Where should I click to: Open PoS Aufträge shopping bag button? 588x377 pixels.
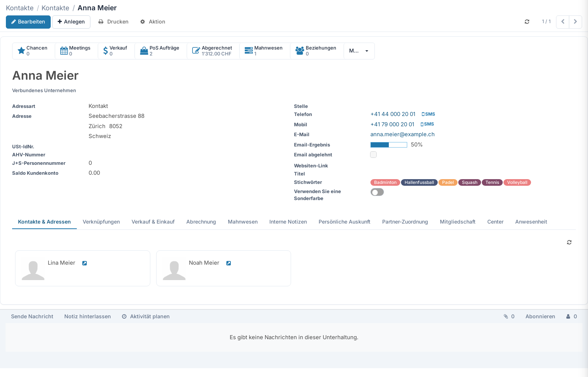161,51
